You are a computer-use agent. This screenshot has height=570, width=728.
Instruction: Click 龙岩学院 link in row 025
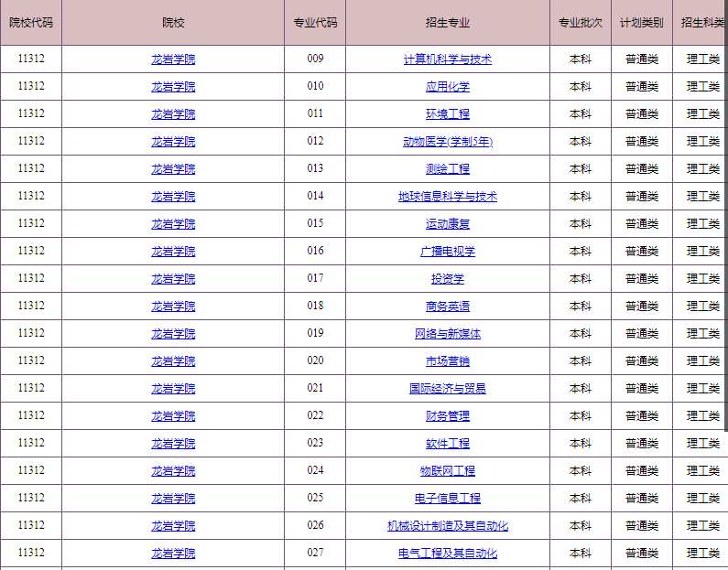pyautogui.click(x=173, y=498)
